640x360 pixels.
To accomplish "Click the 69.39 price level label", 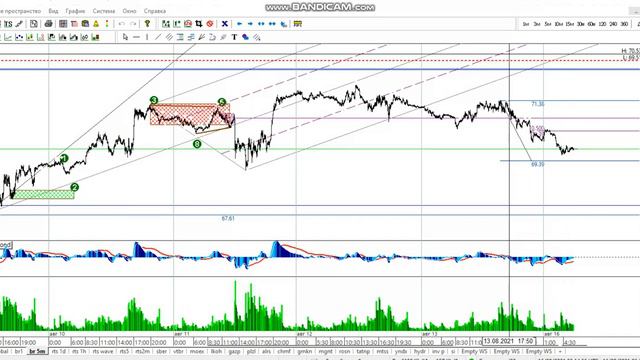I will coord(538,164).
